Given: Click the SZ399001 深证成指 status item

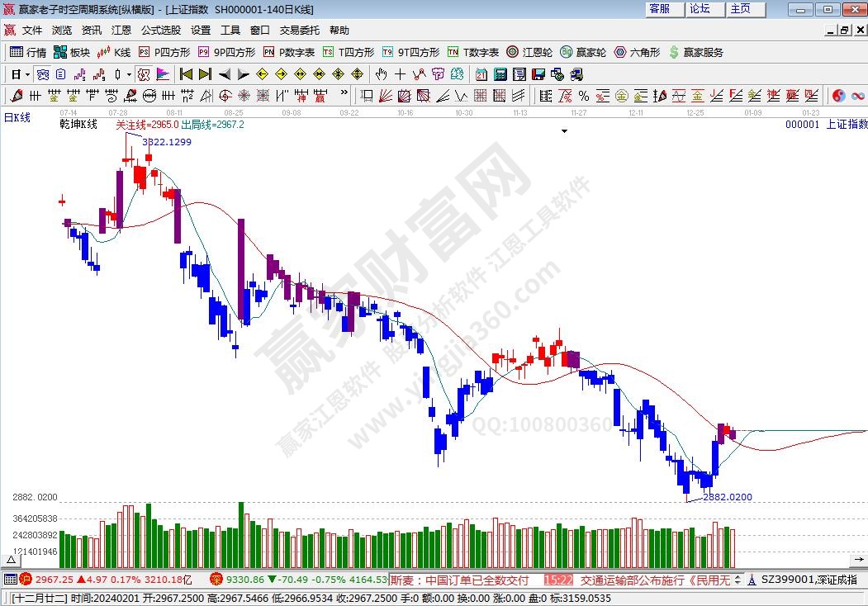Looking at the screenshot, I should tap(808, 580).
